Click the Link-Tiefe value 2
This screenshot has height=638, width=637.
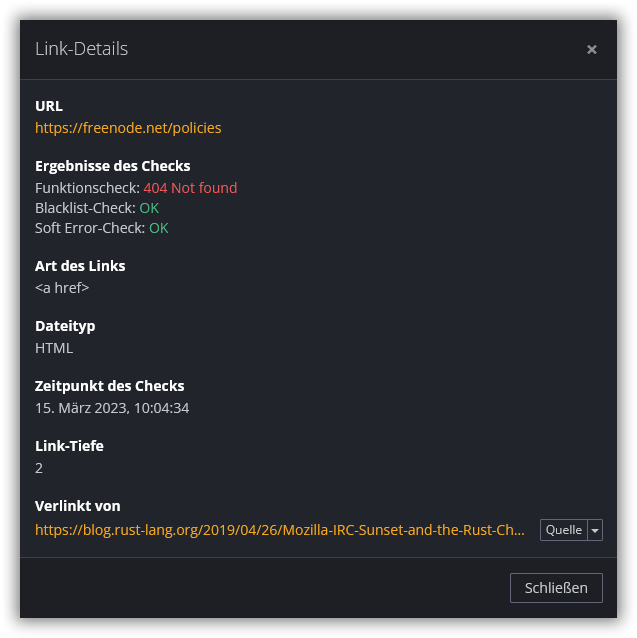click(39, 468)
